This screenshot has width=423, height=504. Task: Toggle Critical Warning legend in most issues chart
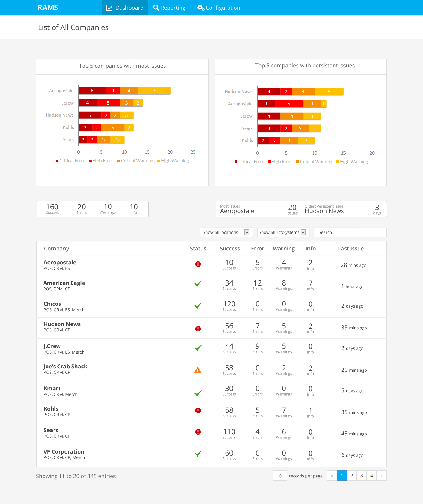(x=135, y=161)
